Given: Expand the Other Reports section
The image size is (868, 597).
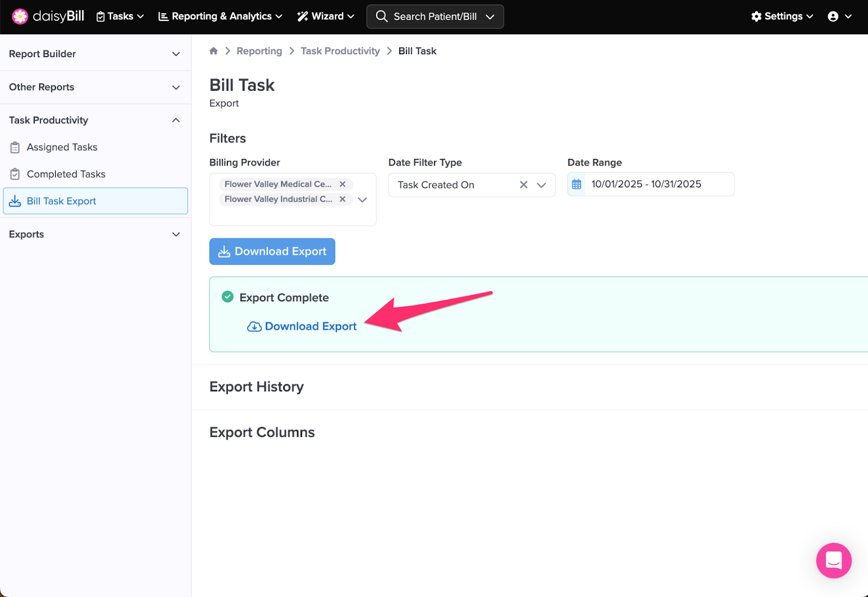Looking at the screenshot, I should (x=176, y=87).
